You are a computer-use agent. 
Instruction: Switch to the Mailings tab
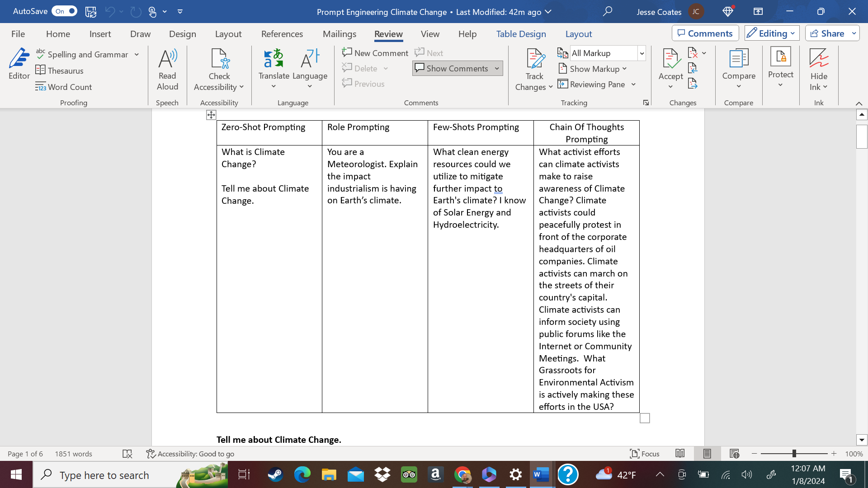coord(340,34)
